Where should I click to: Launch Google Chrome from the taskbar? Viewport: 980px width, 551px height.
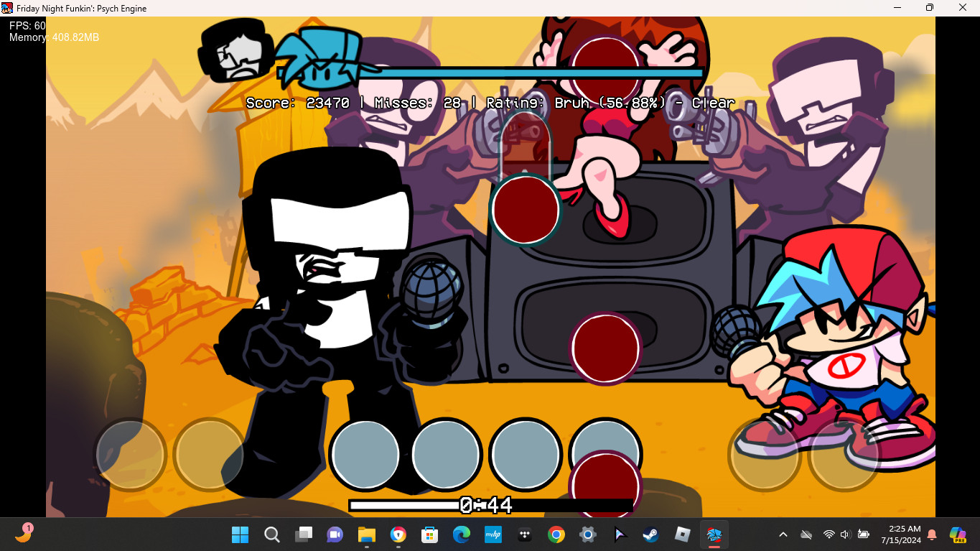click(x=556, y=534)
